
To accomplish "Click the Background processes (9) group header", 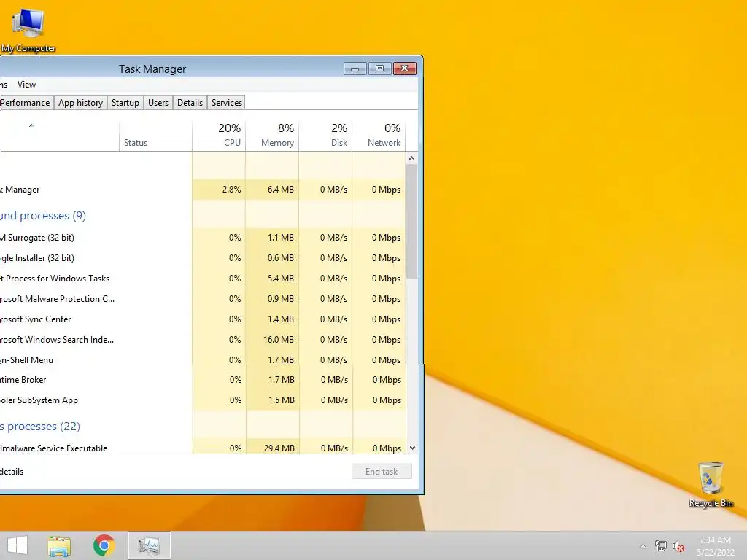I will pos(43,216).
